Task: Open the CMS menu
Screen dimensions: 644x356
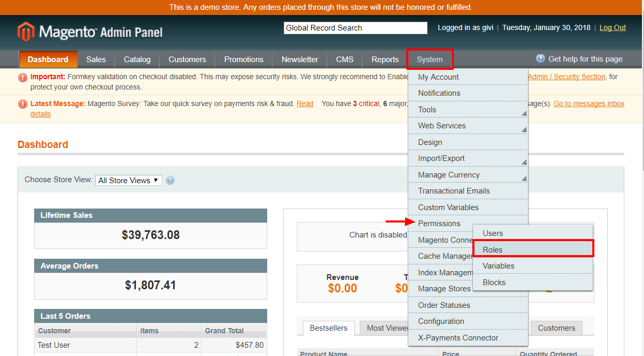Action: (345, 60)
